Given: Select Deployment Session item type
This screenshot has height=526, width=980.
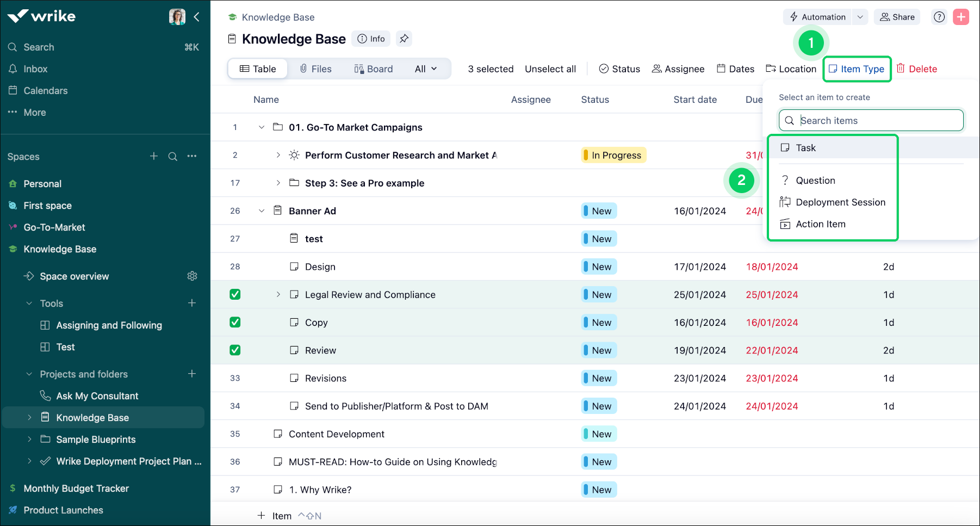Looking at the screenshot, I should [840, 202].
